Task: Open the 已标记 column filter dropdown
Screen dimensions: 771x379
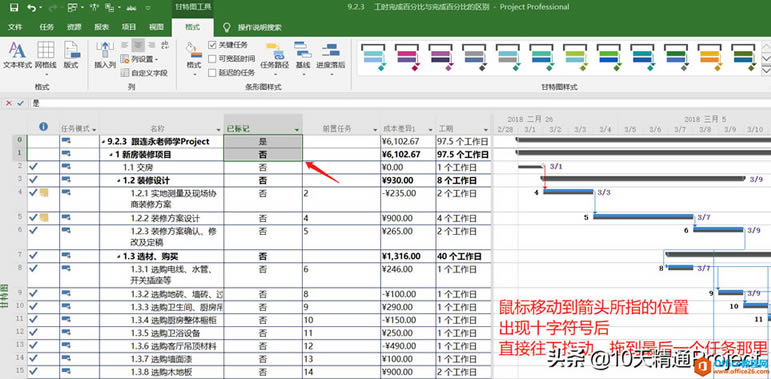Action: 297,129
